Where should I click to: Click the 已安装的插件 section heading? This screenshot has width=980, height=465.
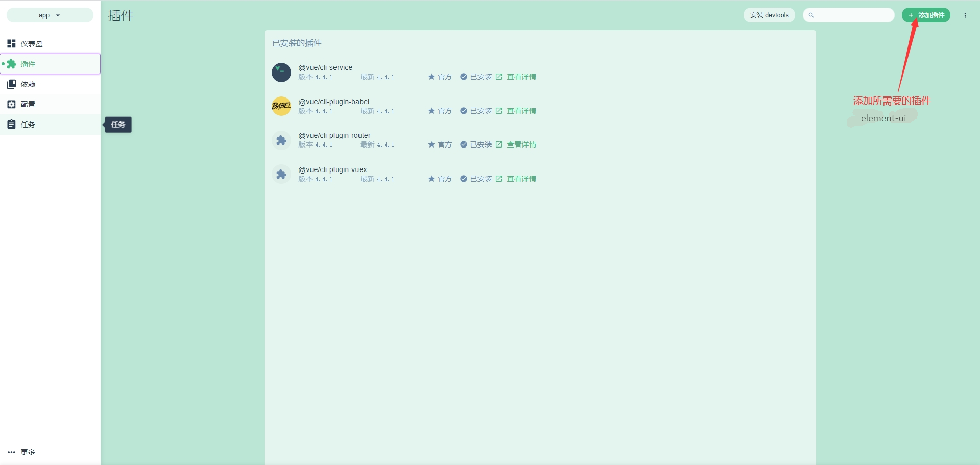(297, 43)
